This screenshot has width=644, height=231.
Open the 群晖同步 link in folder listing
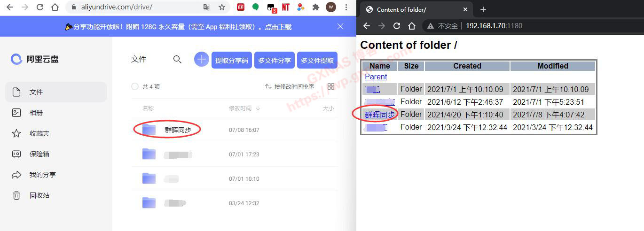(x=380, y=114)
